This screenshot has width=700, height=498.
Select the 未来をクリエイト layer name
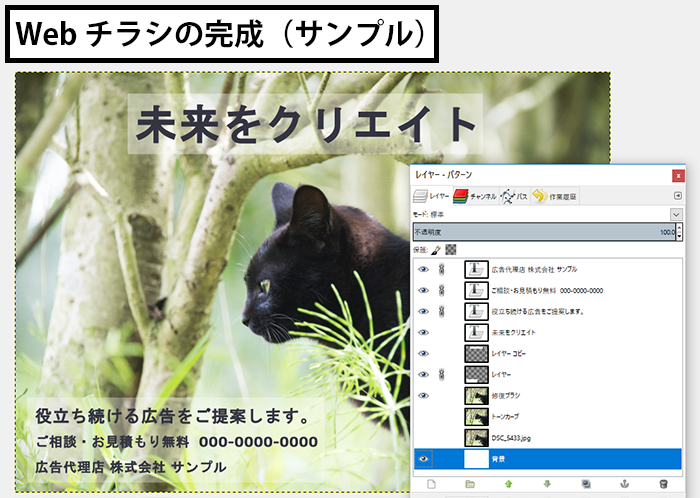[x=513, y=332]
